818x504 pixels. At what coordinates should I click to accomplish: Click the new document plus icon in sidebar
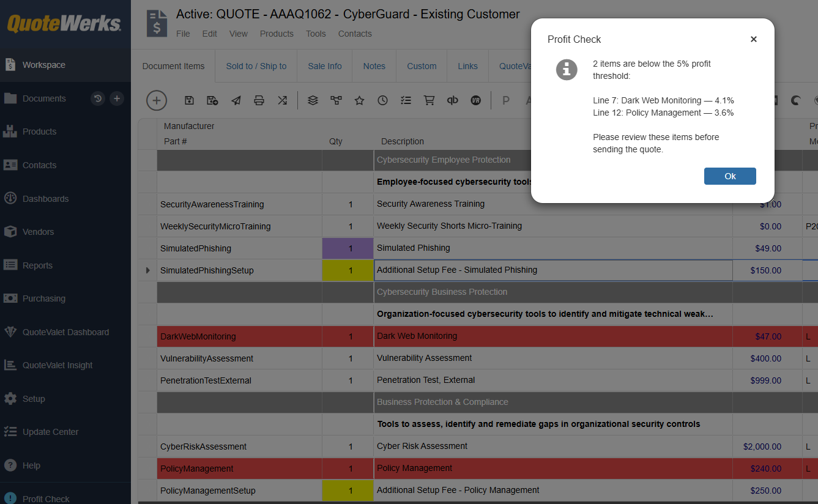coord(117,98)
